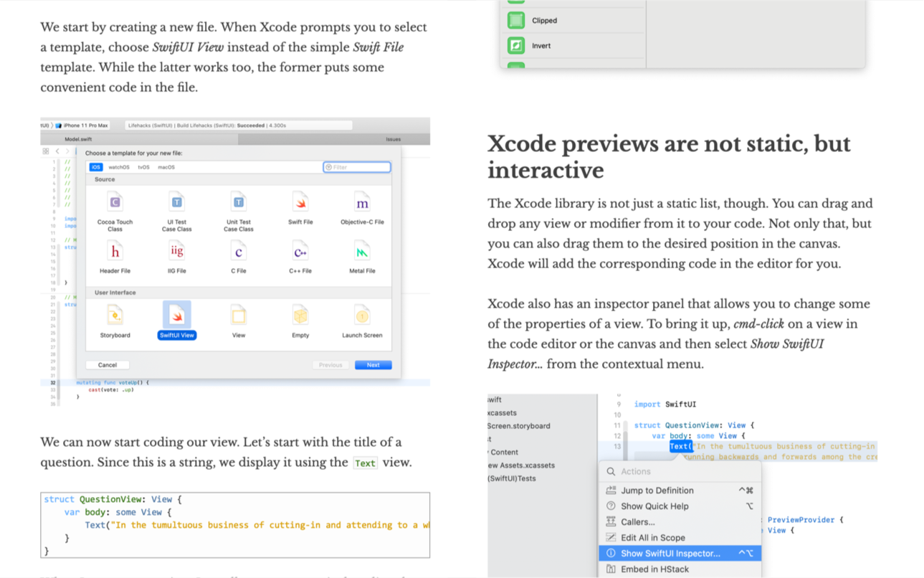Open the iPhone 11 Pro Max device selector
Viewport: 924px width, 578px height.
tap(82, 125)
